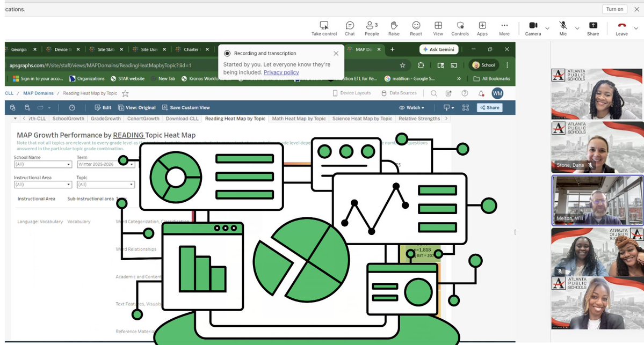Click the Tableau search icon
This screenshot has height=345, width=644.
433,93
